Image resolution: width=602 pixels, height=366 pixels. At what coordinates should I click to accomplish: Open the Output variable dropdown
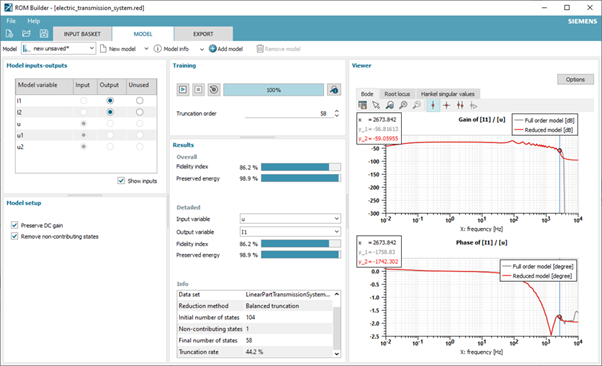click(x=290, y=232)
